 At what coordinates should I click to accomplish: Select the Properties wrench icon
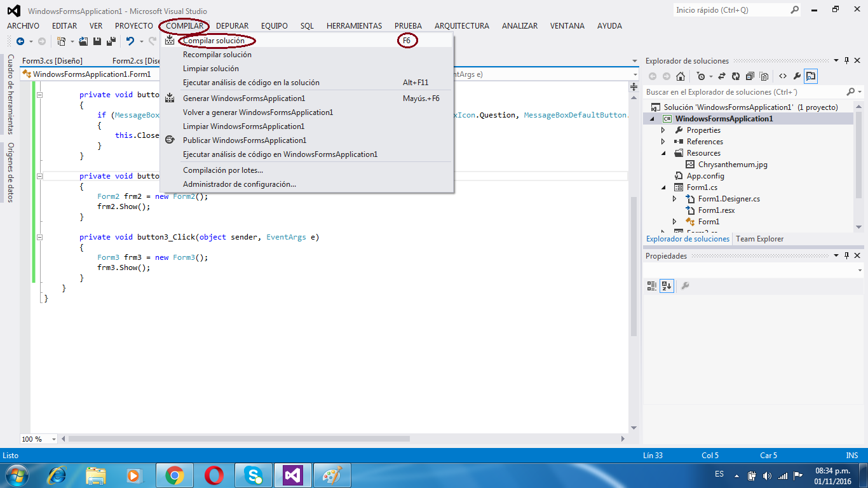click(x=797, y=76)
